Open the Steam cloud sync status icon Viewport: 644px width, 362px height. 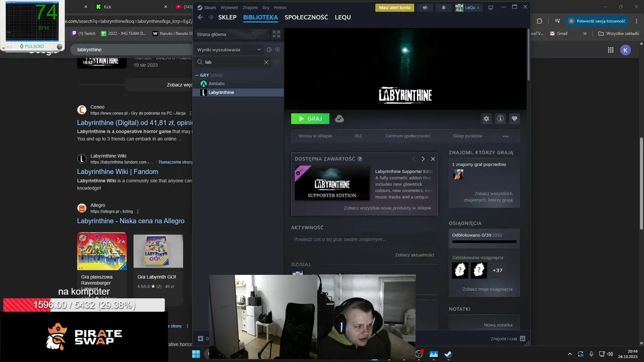click(340, 119)
